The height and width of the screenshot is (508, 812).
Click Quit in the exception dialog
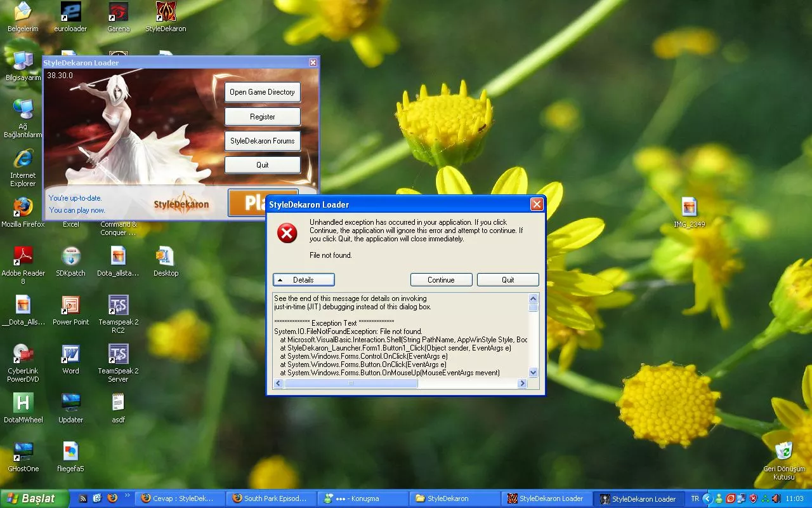(x=507, y=280)
